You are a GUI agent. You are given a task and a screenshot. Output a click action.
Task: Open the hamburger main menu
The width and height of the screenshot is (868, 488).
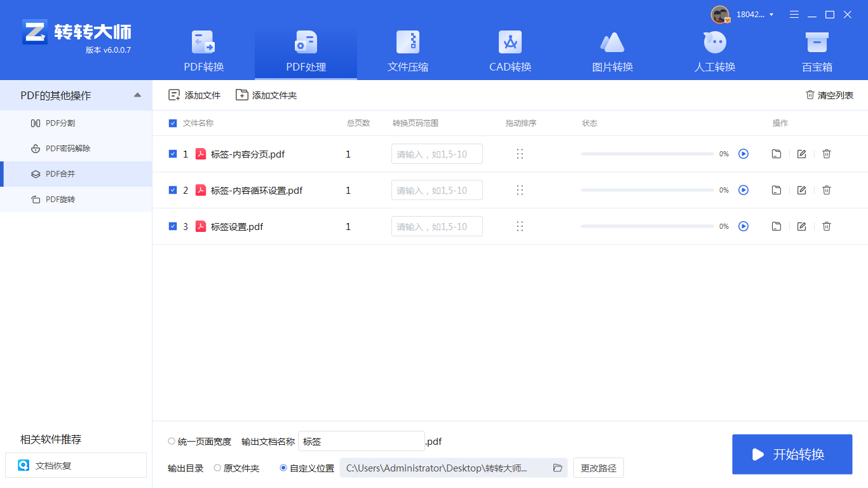(794, 15)
